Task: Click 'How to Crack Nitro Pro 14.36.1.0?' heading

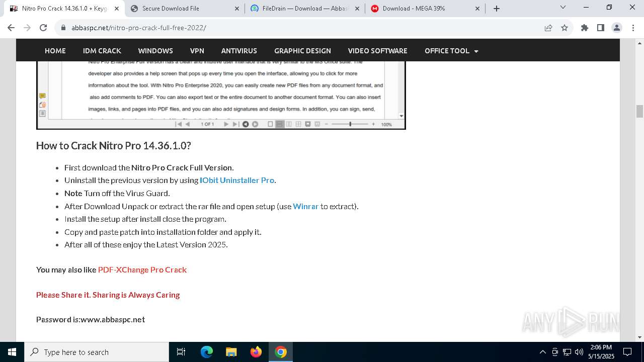Action: coord(114,146)
